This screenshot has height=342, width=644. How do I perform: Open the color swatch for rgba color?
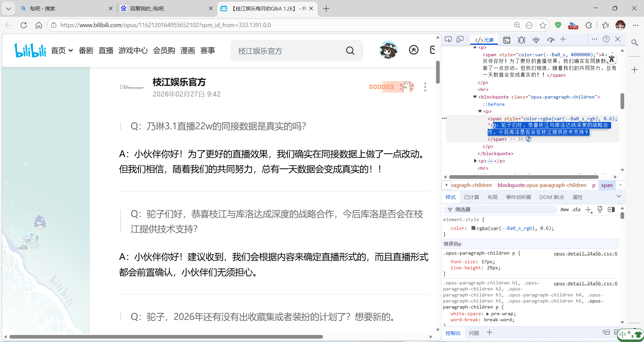(473, 228)
